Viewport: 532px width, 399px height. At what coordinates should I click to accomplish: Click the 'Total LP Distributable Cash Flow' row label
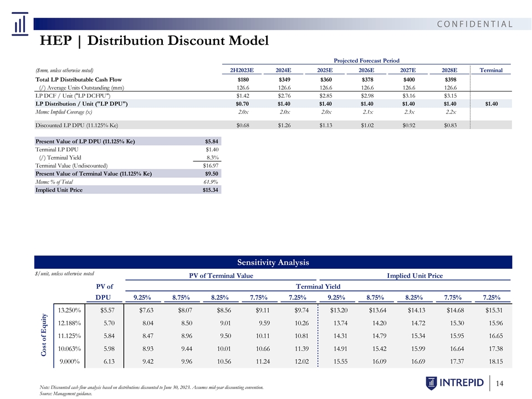click(79, 79)
